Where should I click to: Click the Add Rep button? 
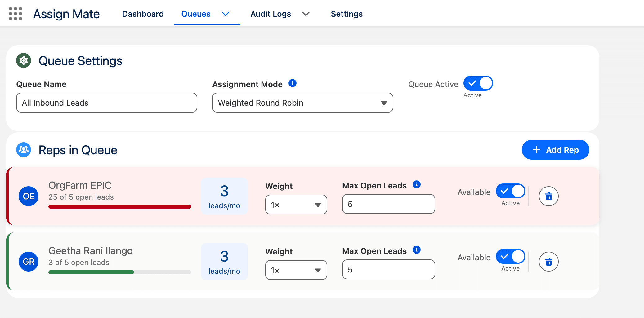tap(556, 150)
